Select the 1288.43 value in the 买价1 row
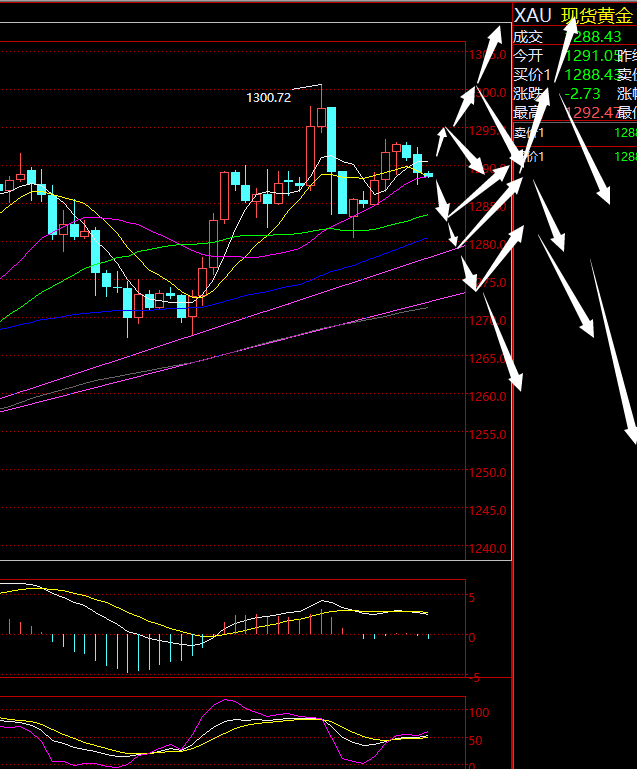 (590, 75)
